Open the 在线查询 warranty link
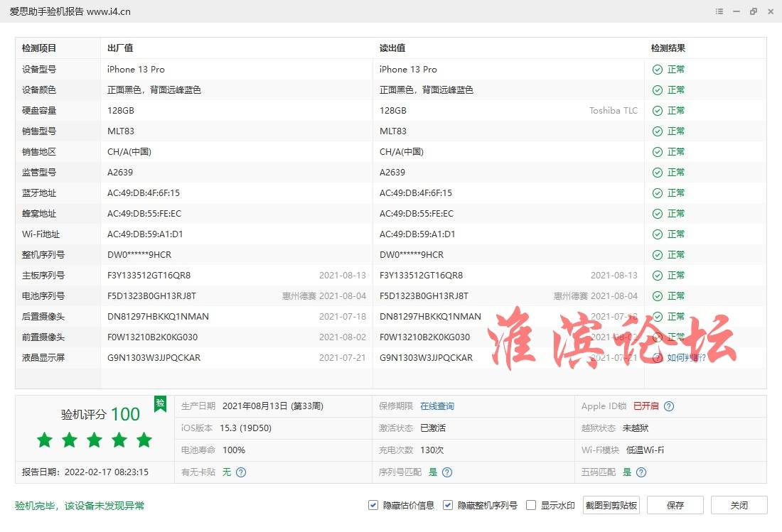 click(x=437, y=406)
